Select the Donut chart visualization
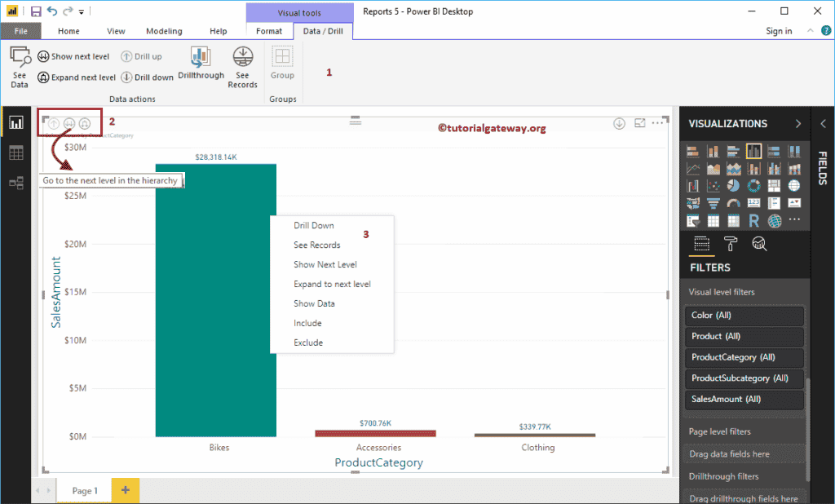The height and width of the screenshot is (504, 835). point(753,185)
